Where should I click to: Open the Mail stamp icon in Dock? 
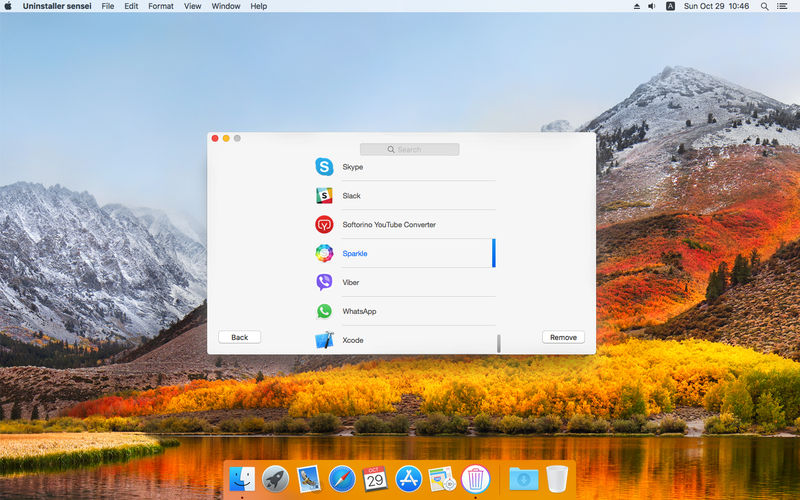[x=308, y=479]
